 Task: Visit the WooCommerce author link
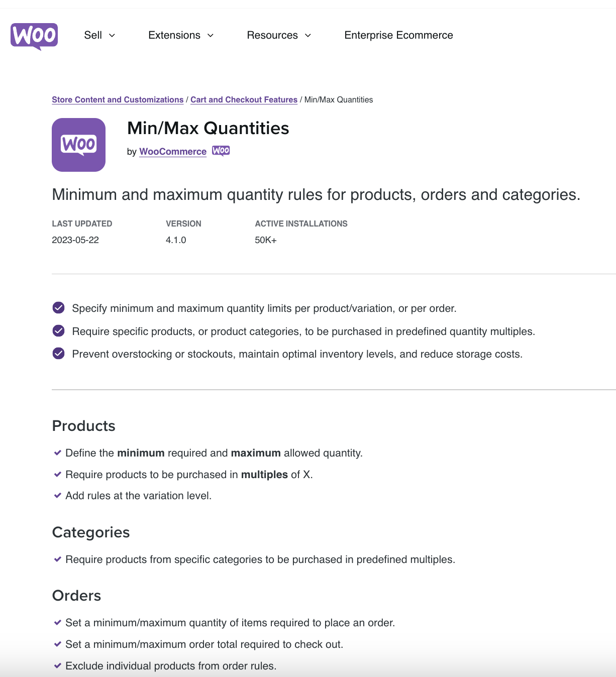172,151
